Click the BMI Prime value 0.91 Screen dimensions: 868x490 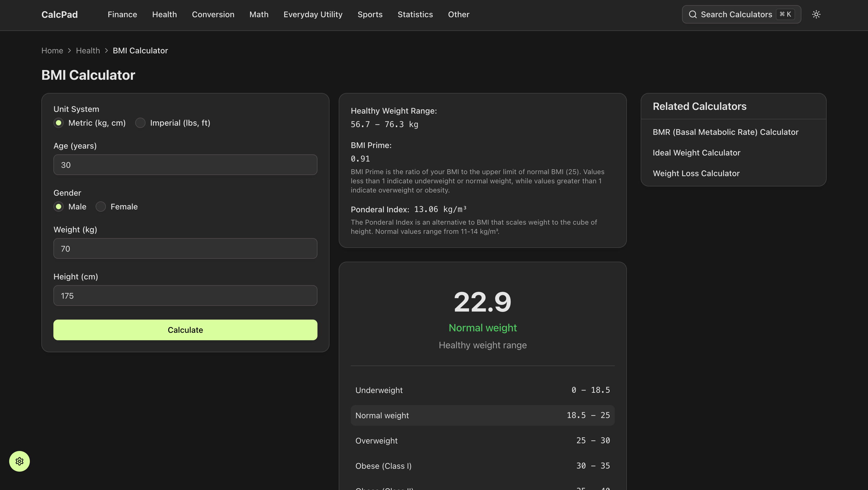coord(360,159)
